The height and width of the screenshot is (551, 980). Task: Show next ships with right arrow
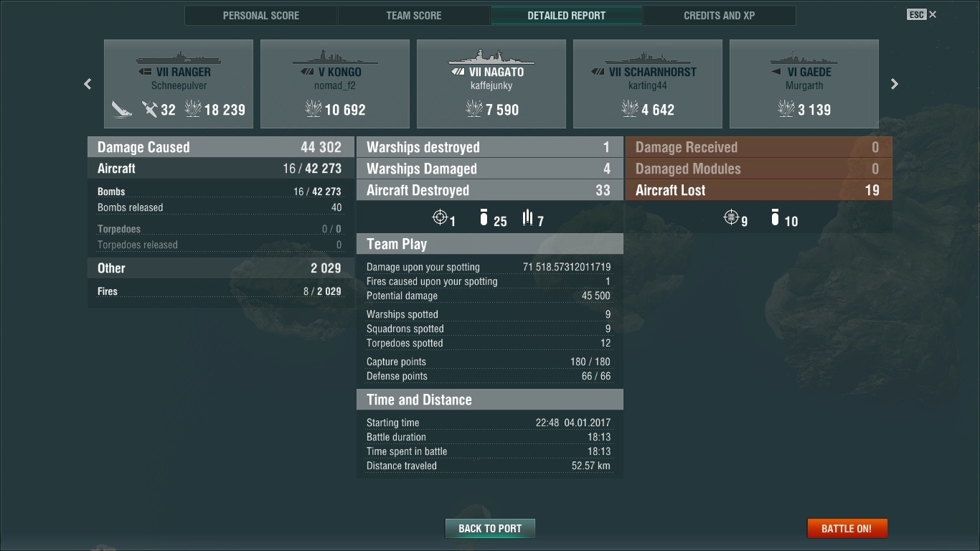coord(895,84)
